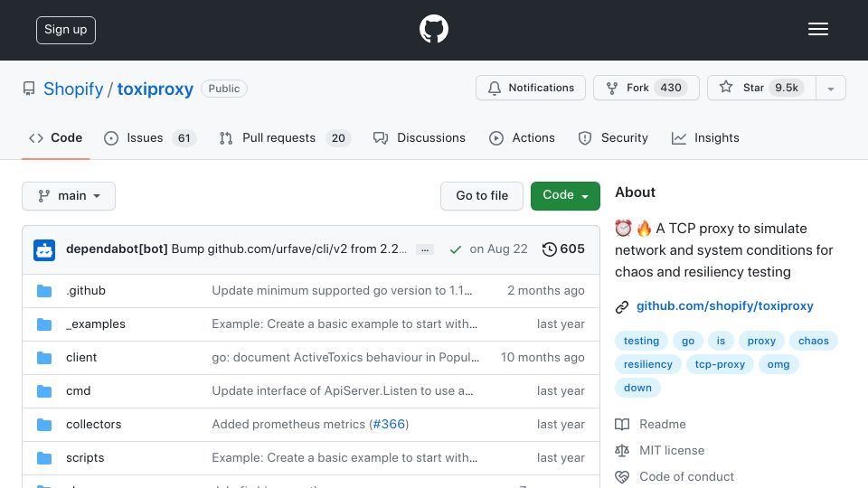The height and width of the screenshot is (488, 868).
Task: Select the chaos topic tag
Action: point(813,341)
